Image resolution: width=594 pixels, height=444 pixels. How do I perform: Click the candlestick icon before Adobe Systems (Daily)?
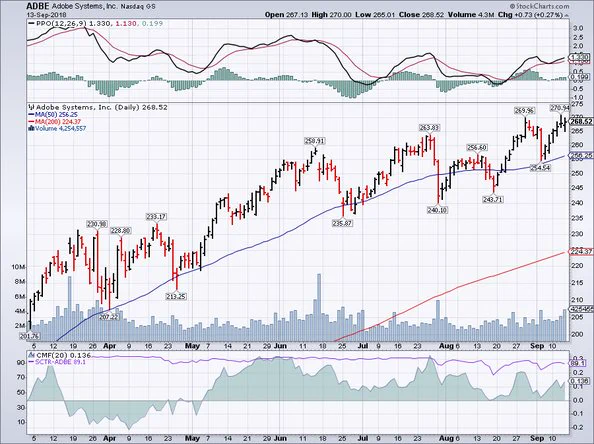31,108
